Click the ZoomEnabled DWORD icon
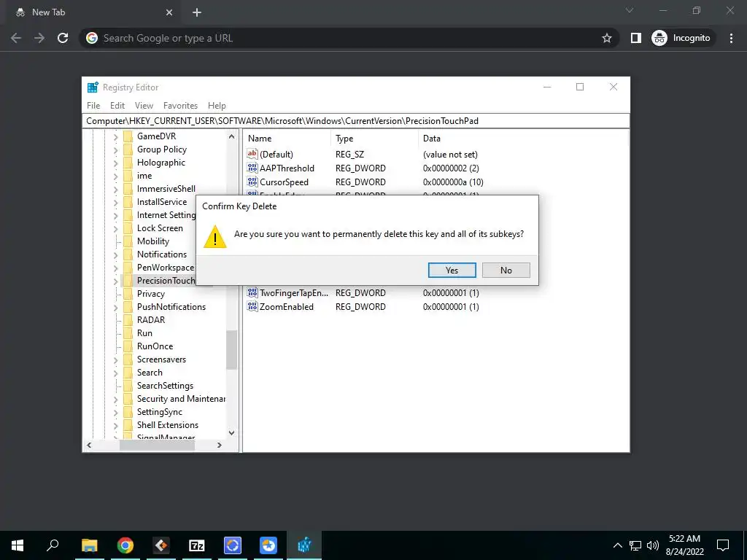 point(252,306)
